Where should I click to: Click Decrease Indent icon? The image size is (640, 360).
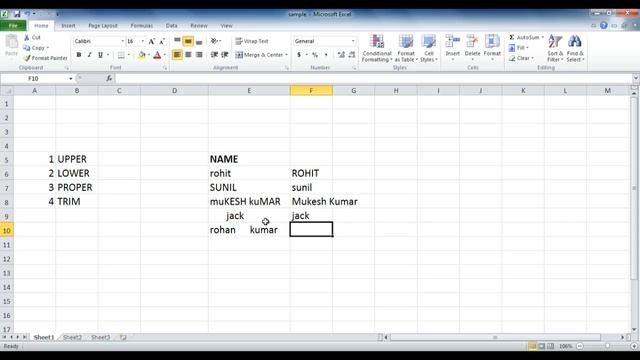pos(214,55)
